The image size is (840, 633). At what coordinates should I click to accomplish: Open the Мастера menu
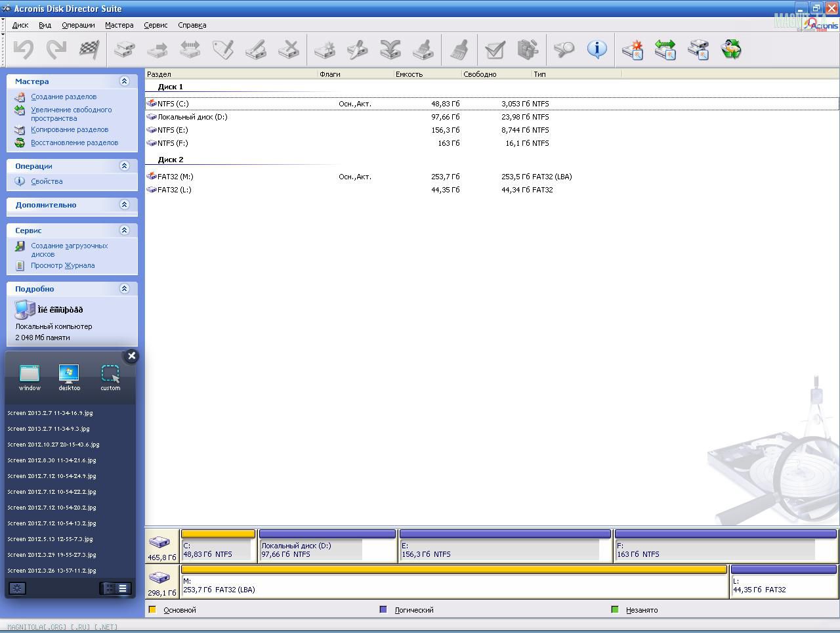(119, 25)
